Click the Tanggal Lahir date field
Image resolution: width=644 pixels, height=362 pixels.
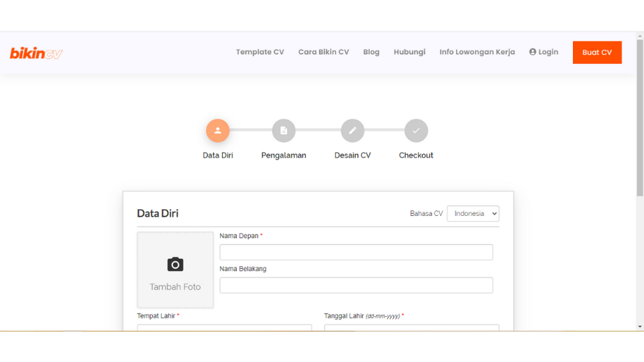[x=411, y=327]
